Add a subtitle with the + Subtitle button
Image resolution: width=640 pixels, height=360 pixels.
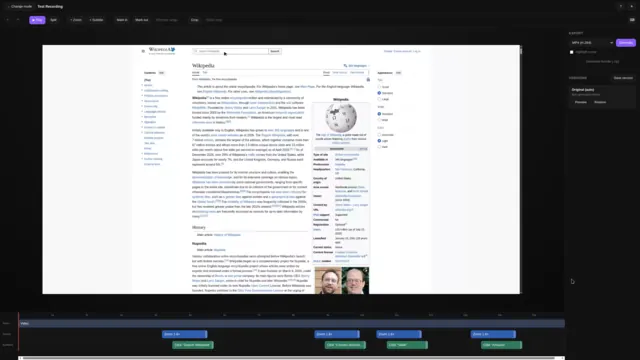pos(96,20)
